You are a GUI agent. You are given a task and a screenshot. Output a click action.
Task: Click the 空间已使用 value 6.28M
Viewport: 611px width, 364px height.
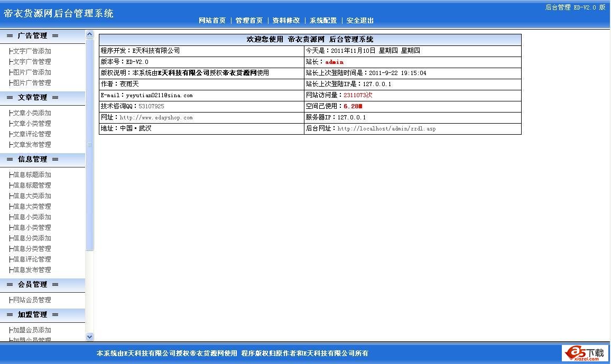(x=353, y=106)
